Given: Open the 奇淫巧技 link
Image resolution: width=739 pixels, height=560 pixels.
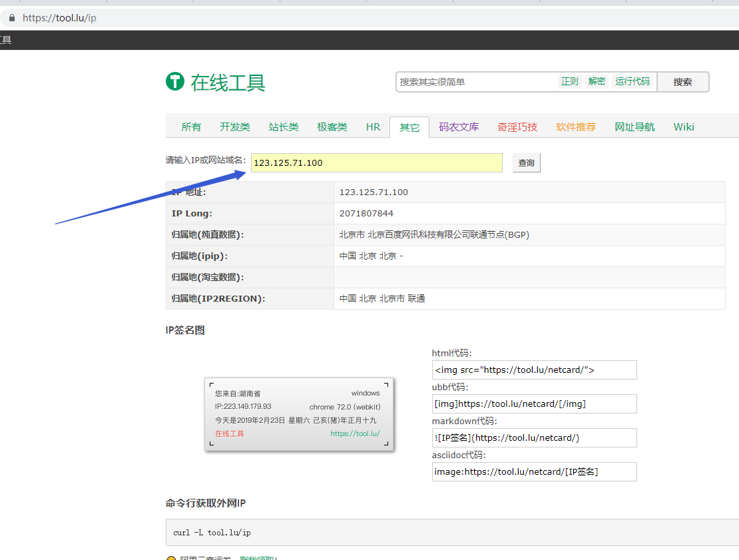Looking at the screenshot, I should pos(517,127).
